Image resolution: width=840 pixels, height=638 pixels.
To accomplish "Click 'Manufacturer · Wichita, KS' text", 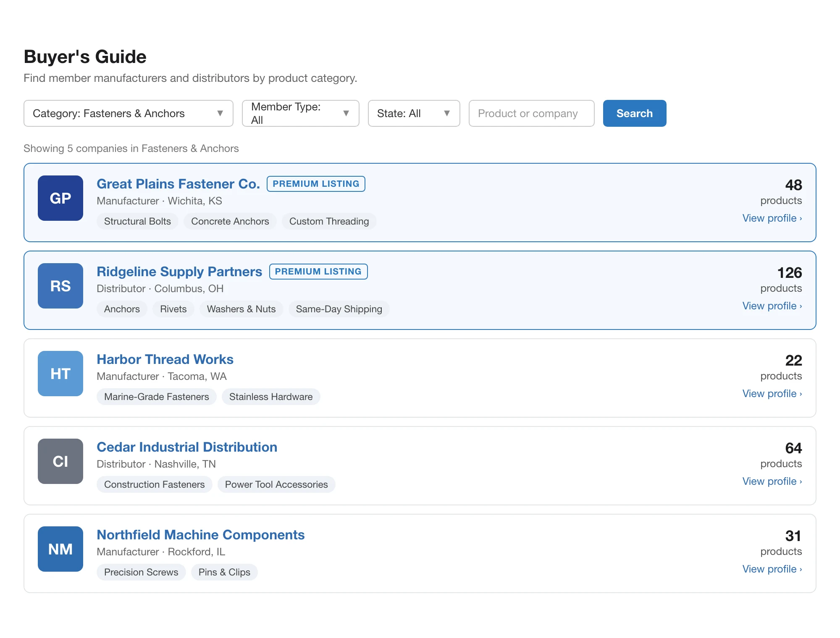I will pyautogui.click(x=159, y=201).
